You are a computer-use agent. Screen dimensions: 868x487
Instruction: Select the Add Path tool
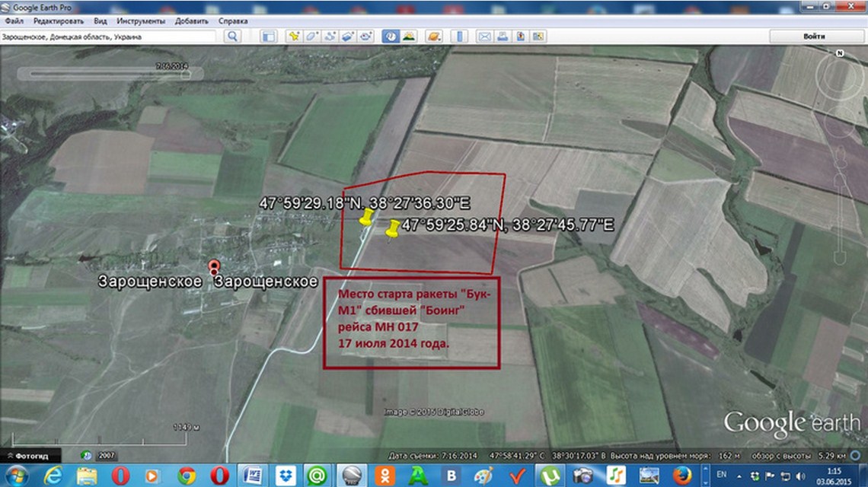(x=330, y=37)
